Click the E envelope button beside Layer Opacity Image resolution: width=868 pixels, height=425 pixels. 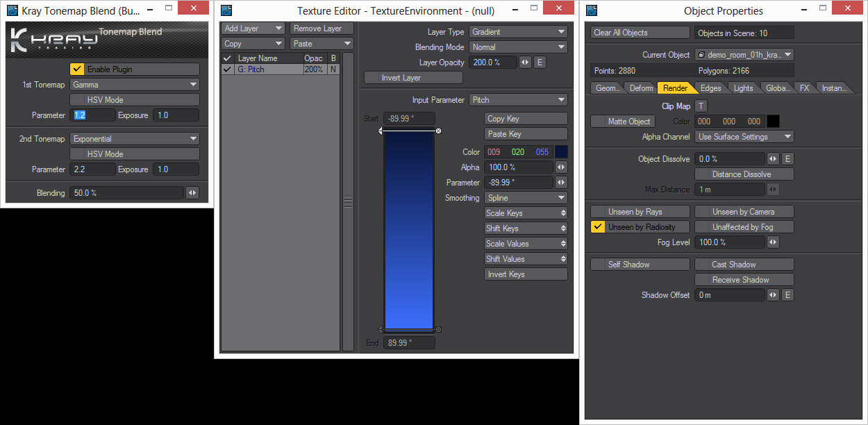click(540, 62)
